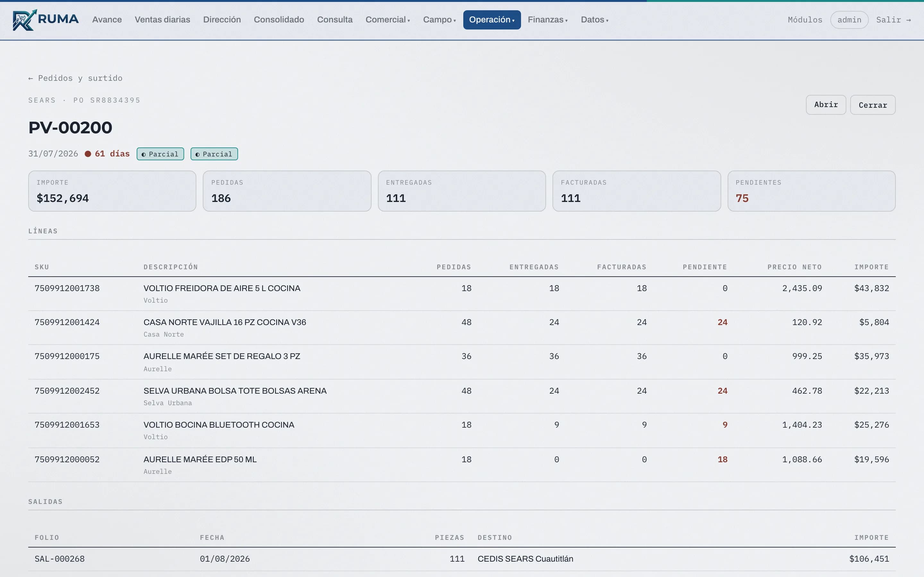Open the Ventas diarias page
924x577 pixels.
[x=162, y=20]
